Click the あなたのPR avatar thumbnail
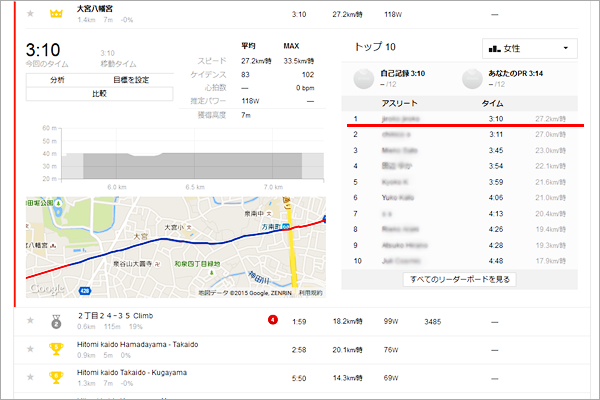Screen dimensions: 600x400 click(x=472, y=78)
